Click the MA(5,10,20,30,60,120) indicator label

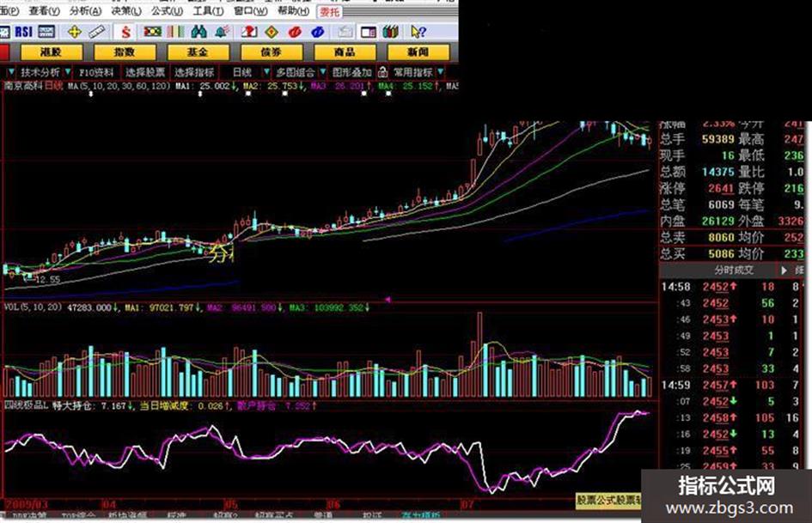pyautogui.click(x=119, y=86)
